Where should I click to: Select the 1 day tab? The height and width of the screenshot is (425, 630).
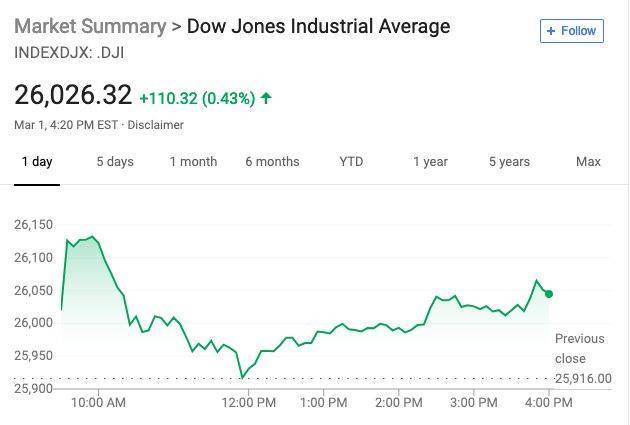point(37,162)
